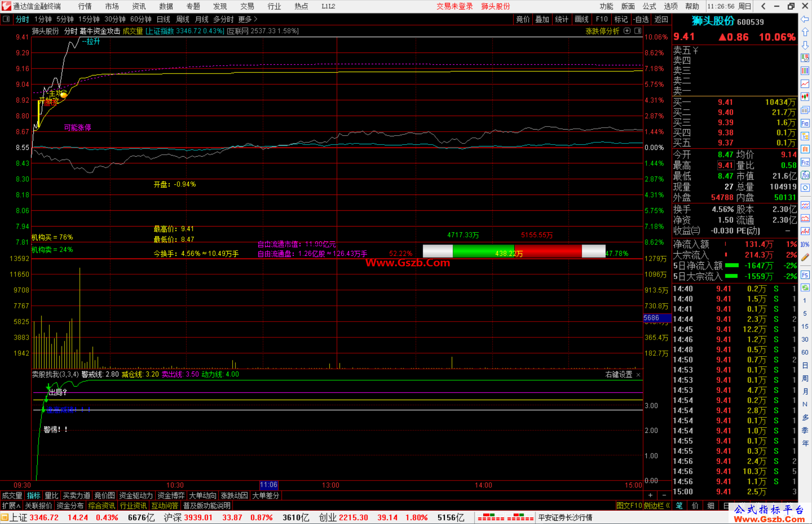Open 右键设置 in indicator panel
Screen dimensions: 812x524
tap(619, 375)
